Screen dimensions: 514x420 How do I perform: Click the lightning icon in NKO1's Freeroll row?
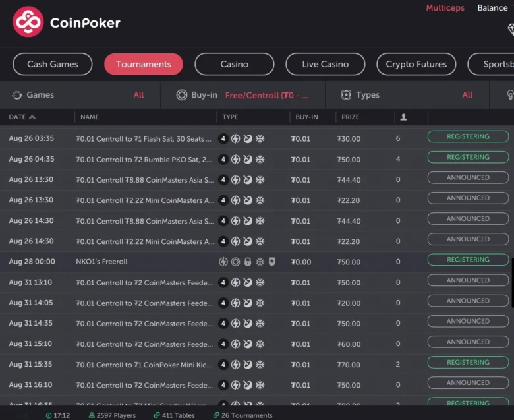coord(223,262)
